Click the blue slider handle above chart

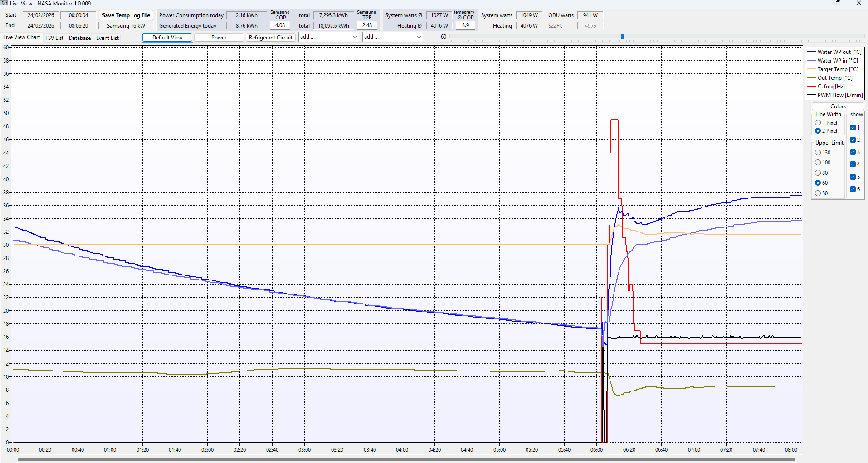click(623, 36)
